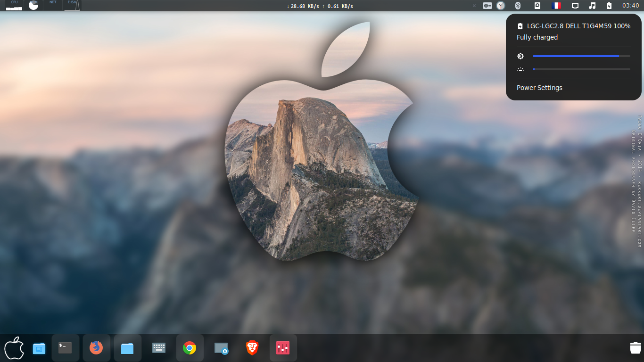Click the show desktop folder icon in the dock
This screenshot has width=644, height=362.
click(x=39, y=349)
